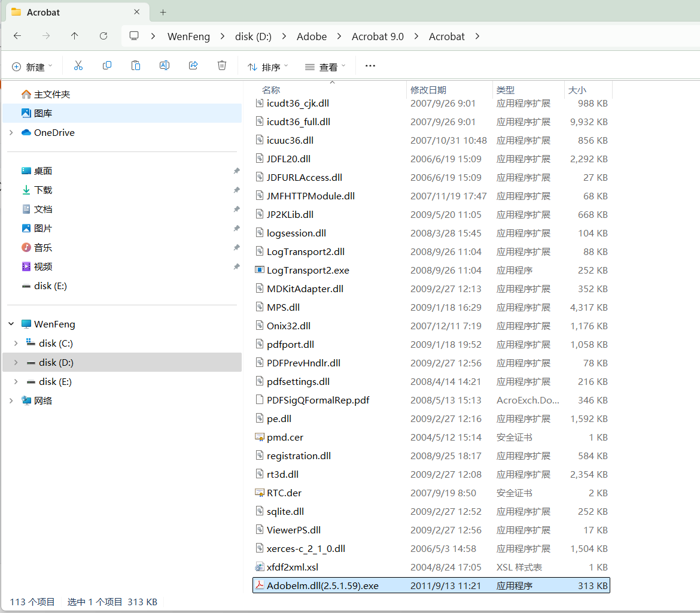This screenshot has width=700, height=613.
Task: Open the 新建 (New) dropdown
Action: point(32,67)
